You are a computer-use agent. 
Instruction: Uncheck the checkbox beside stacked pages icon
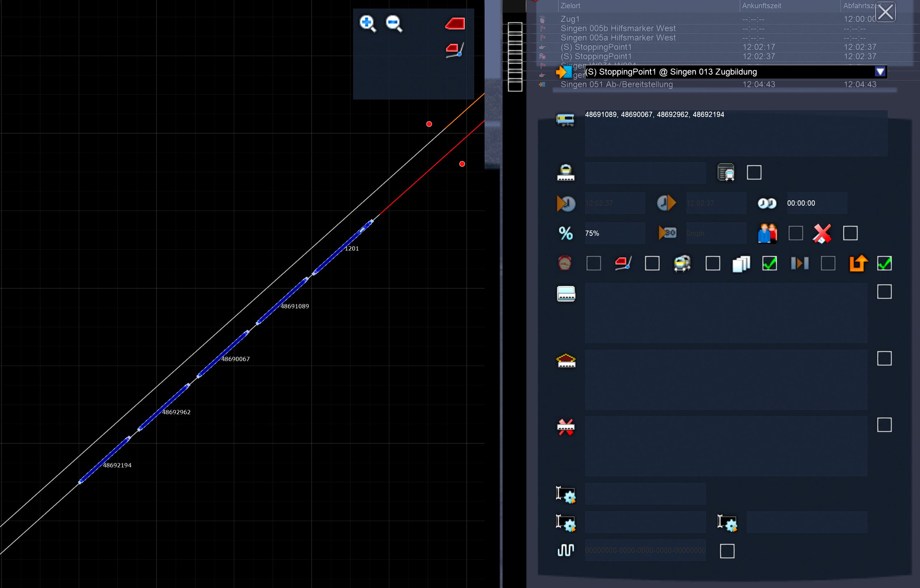pyautogui.click(x=770, y=263)
